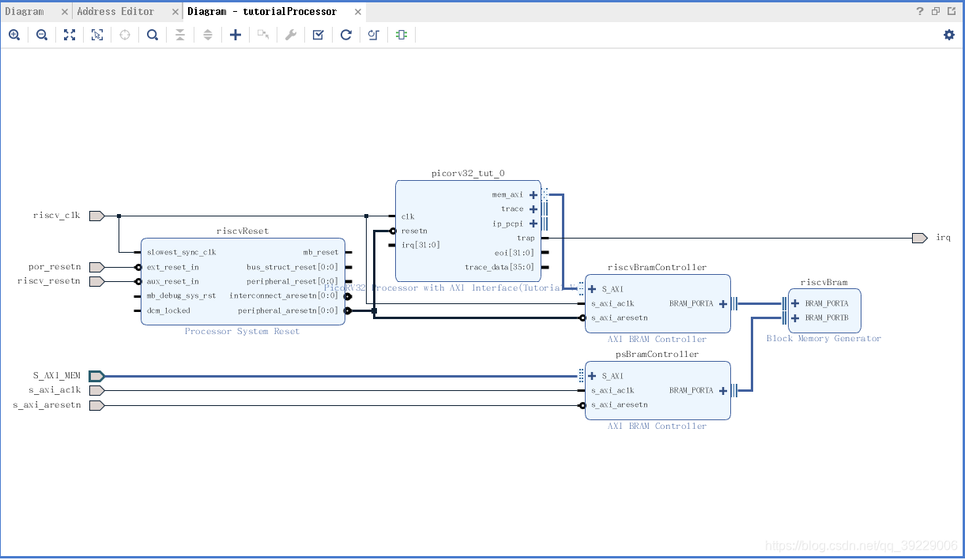Select the s_axi_aresetn external port
965x560 pixels.
(96, 405)
